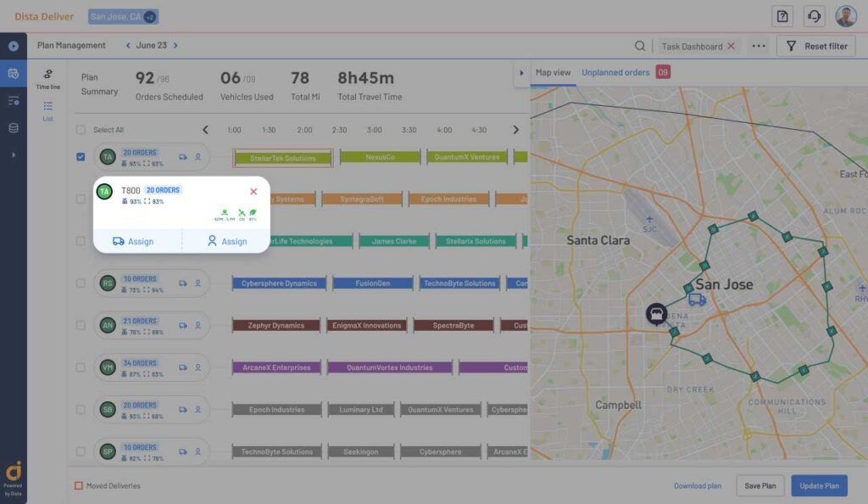Open the support headset icon
The height and width of the screenshot is (504, 868).
click(x=814, y=17)
